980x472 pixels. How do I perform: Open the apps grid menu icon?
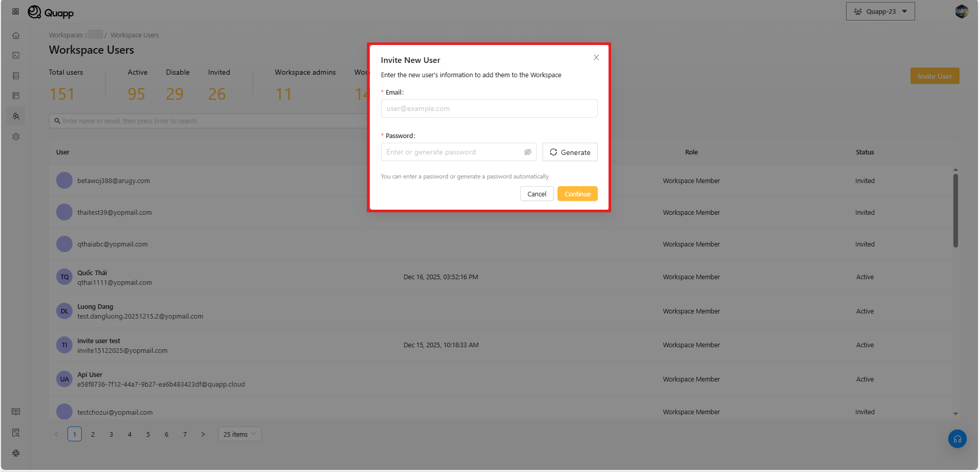(x=15, y=11)
